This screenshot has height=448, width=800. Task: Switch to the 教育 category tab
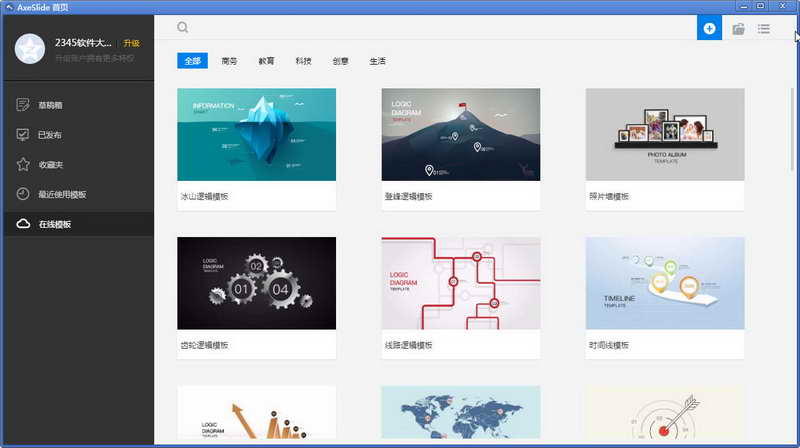pos(266,61)
